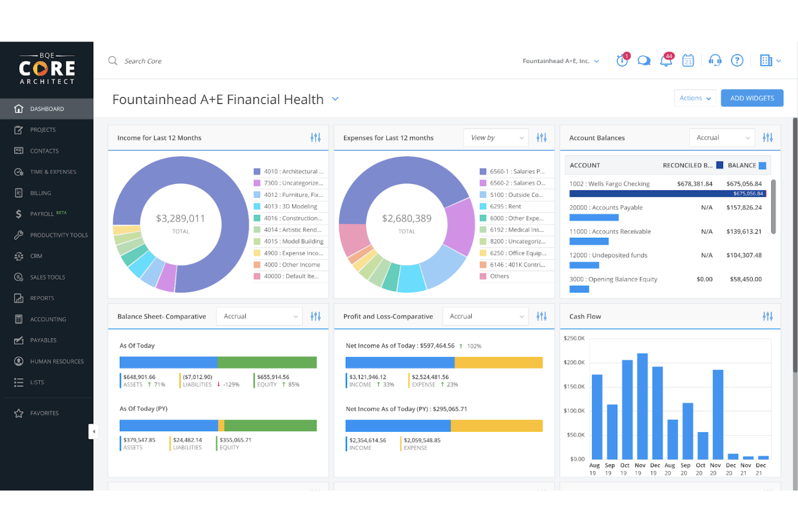Image resolution: width=798 pixels, height=532 pixels.
Task: Open the Accrual dropdown on Balance Sheet widget
Action: tap(259, 316)
